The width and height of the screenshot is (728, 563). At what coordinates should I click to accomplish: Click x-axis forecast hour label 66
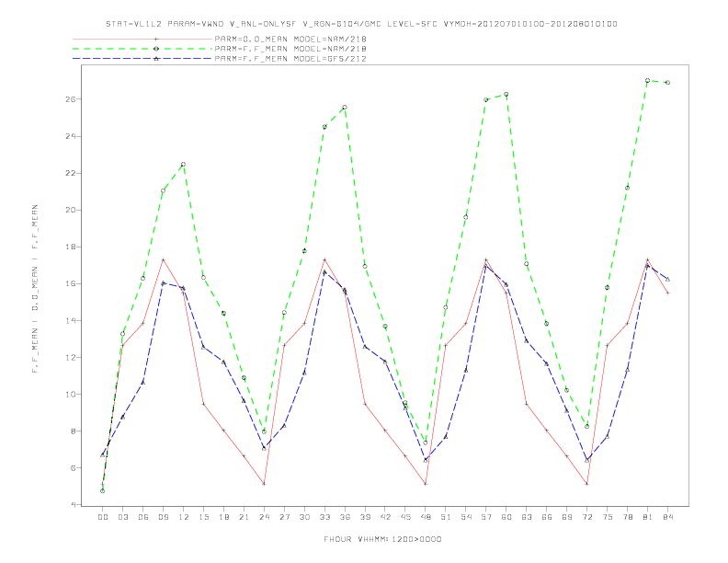click(x=547, y=517)
